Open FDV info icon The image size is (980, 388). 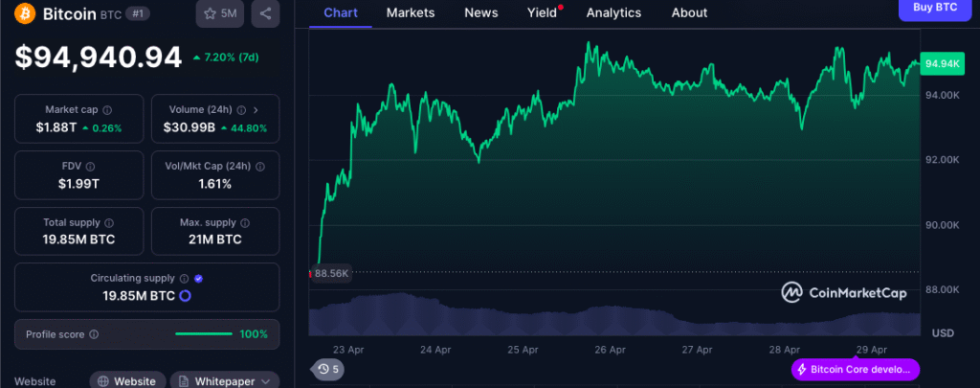point(90,167)
